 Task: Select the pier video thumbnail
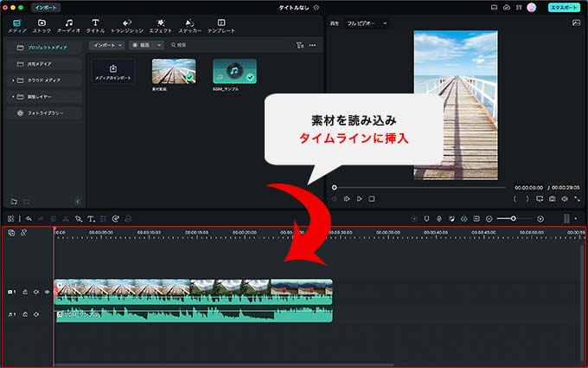pos(174,71)
